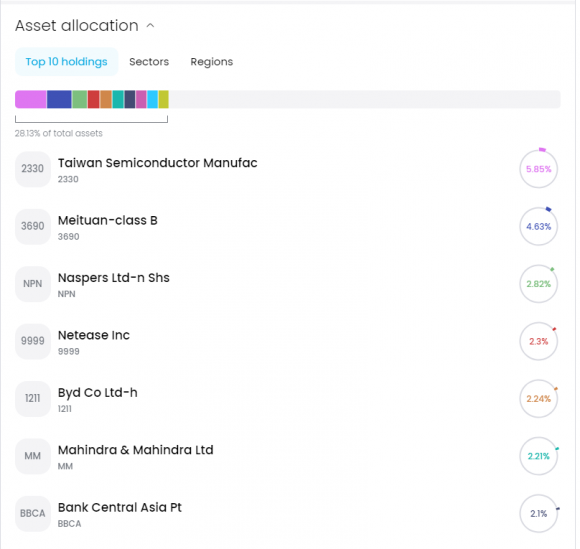The image size is (580, 549).
Task: Click the dark navy segment of the allocation bar
Action: point(130,100)
